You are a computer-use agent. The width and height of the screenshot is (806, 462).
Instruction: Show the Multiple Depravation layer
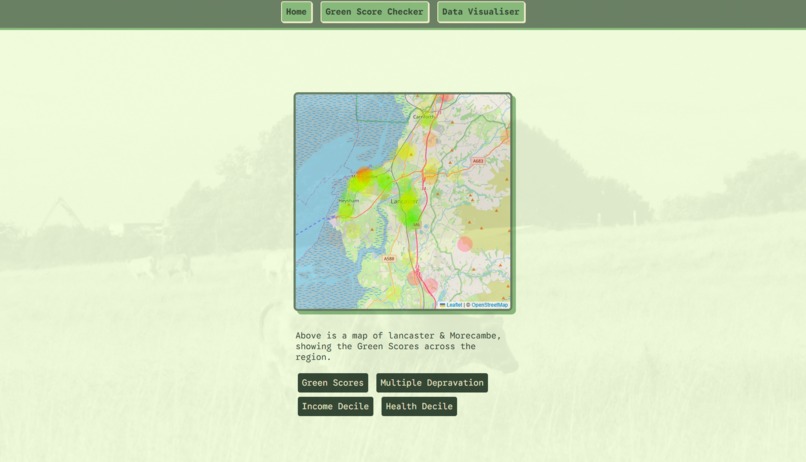tap(432, 383)
